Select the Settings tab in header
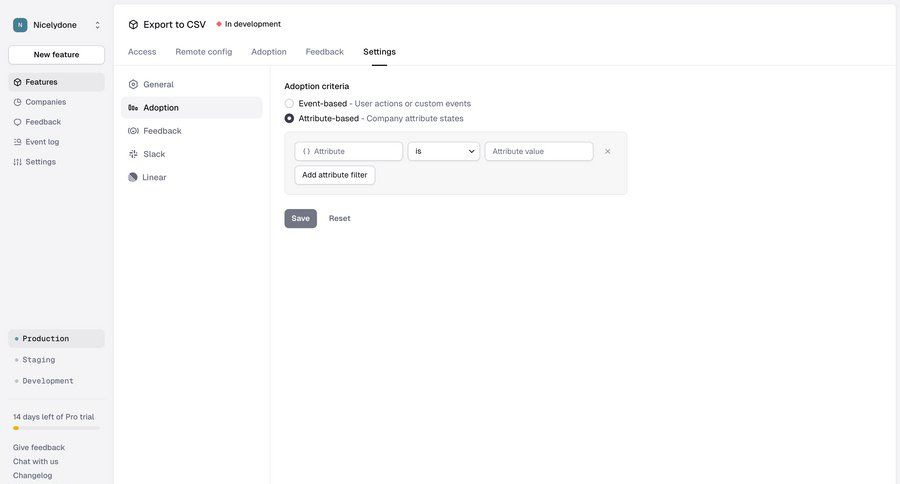 tap(379, 52)
